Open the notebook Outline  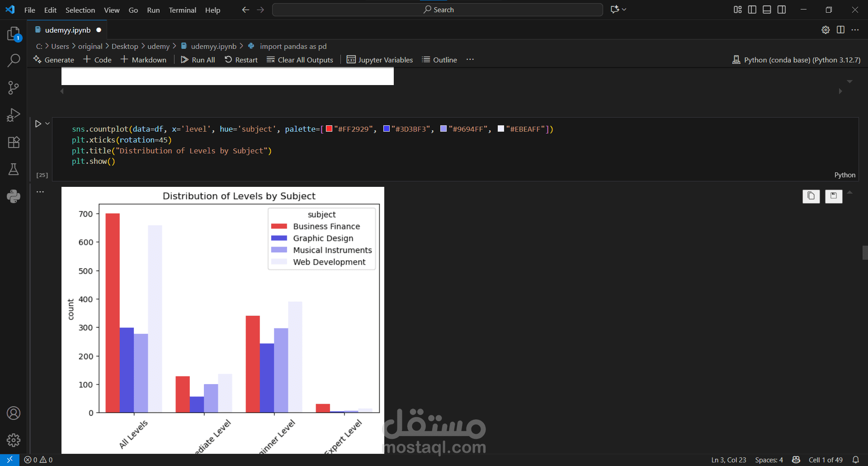(439, 60)
